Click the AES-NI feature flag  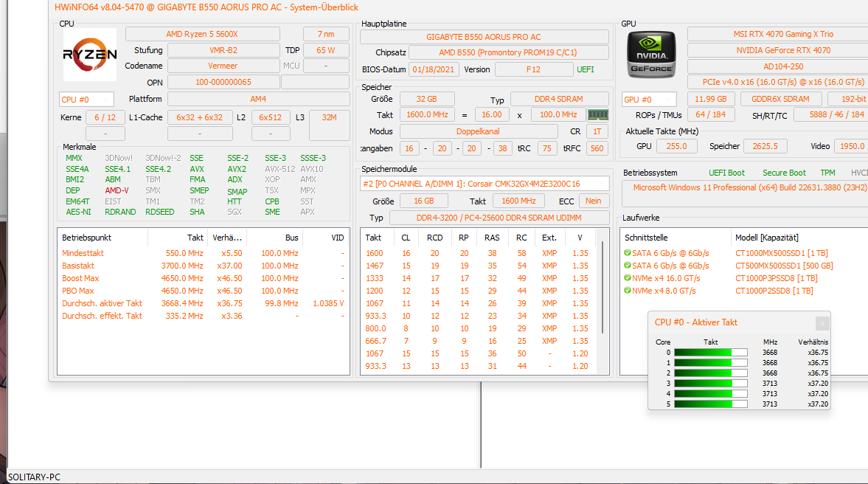coord(78,212)
